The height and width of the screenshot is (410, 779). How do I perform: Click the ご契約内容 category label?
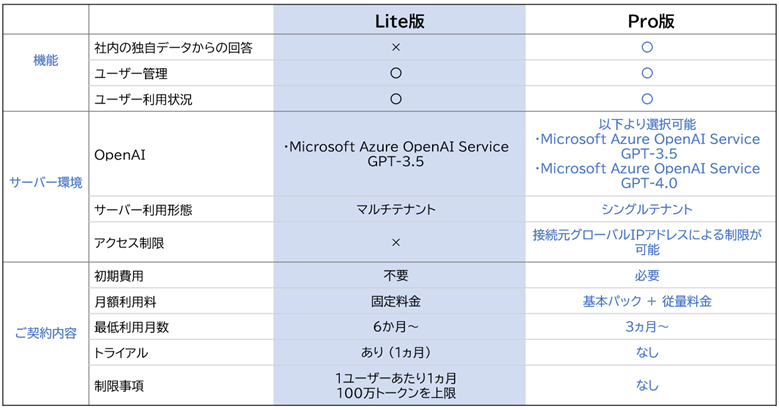(45, 333)
